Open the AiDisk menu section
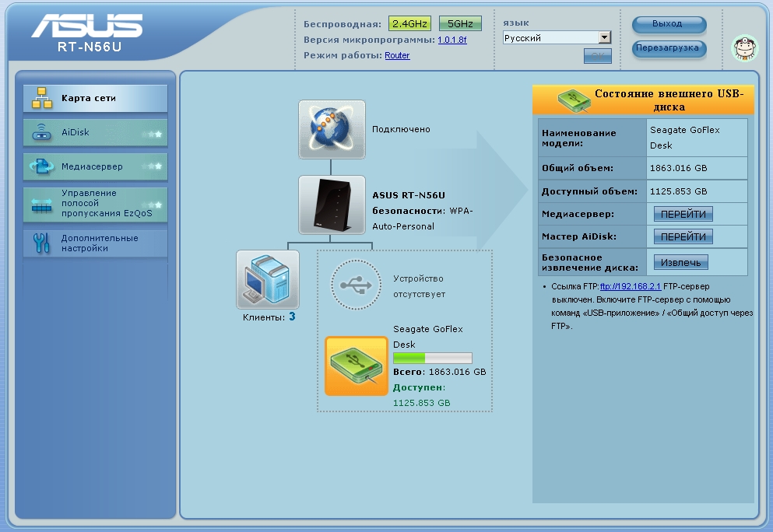Screen dimensions: 773x532 tap(95, 133)
